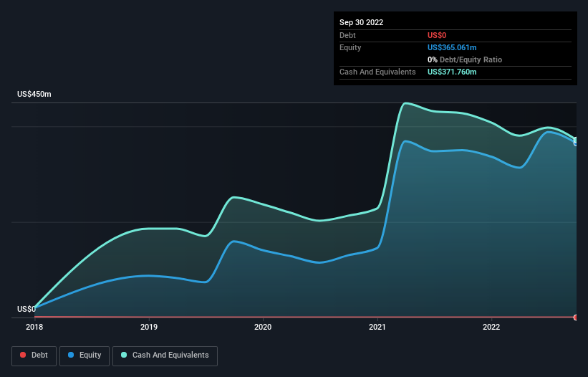Click the 2018 x-axis label
Image resolution: width=588 pixels, height=377 pixels.
34,327
